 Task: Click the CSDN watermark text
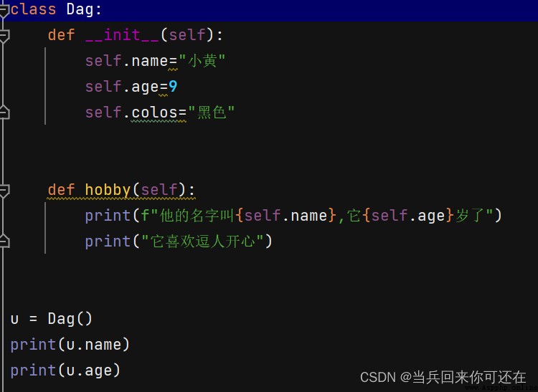coord(443,377)
